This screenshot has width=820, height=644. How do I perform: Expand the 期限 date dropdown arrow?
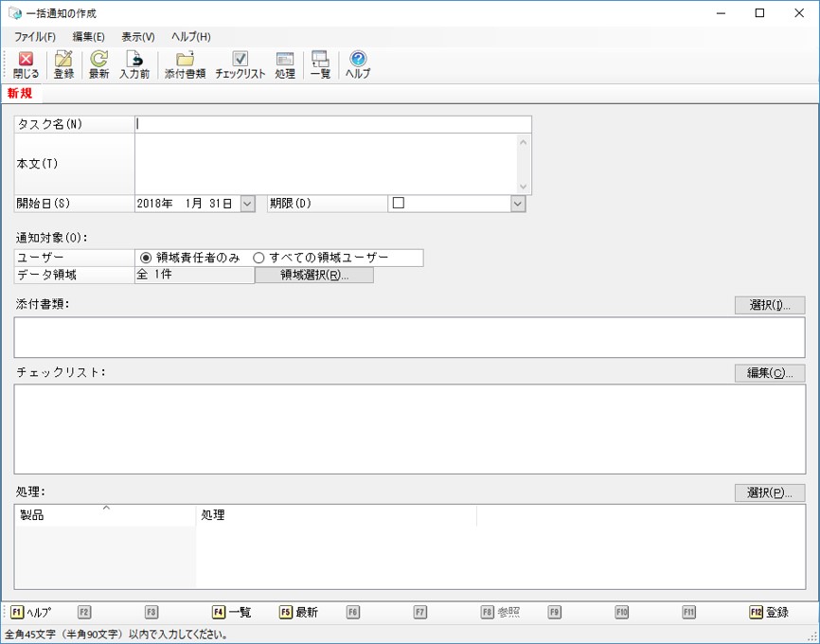518,203
